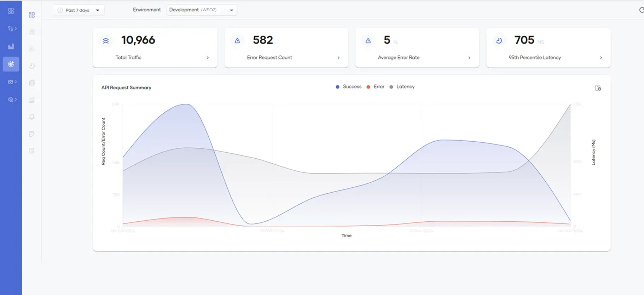The image size is (644, 295).
Task: Click the Environment label
Action: click(147, 10)
